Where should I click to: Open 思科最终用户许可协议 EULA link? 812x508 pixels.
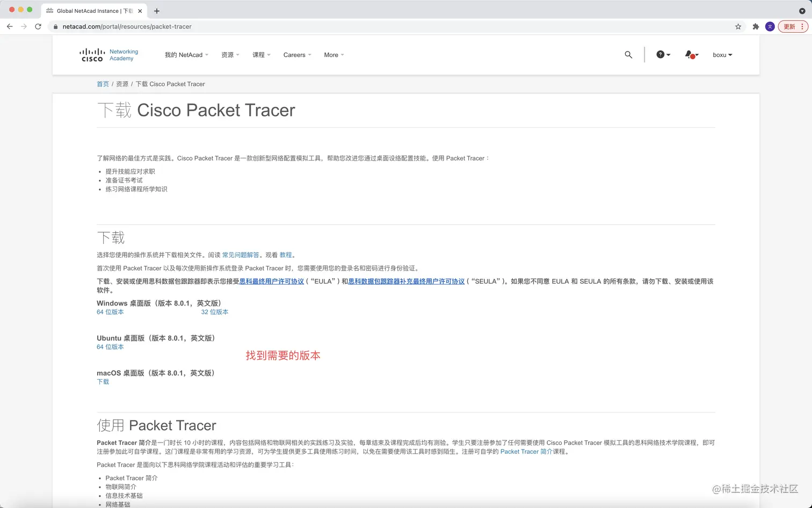[x=272, y=281]
